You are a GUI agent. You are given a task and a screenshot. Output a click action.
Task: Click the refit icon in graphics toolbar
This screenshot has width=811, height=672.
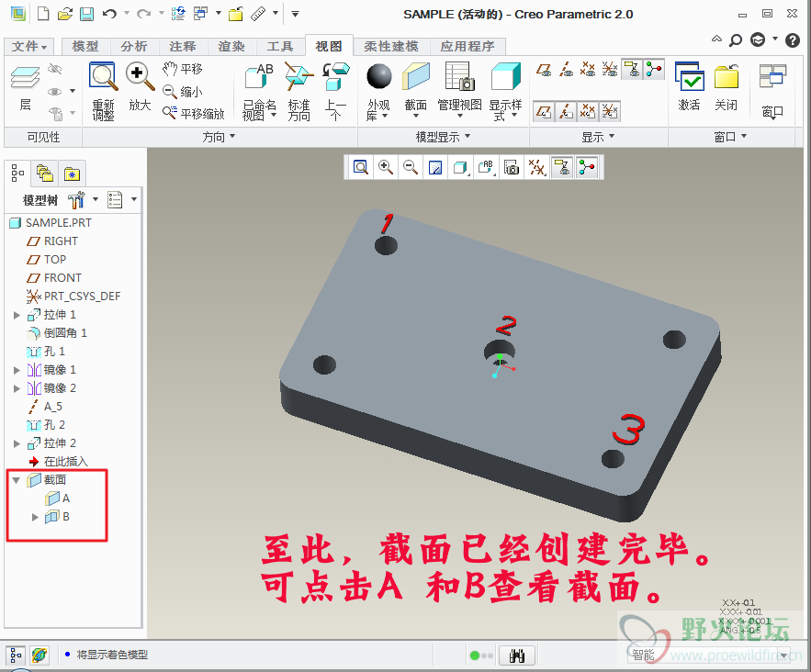coord(361,167)
